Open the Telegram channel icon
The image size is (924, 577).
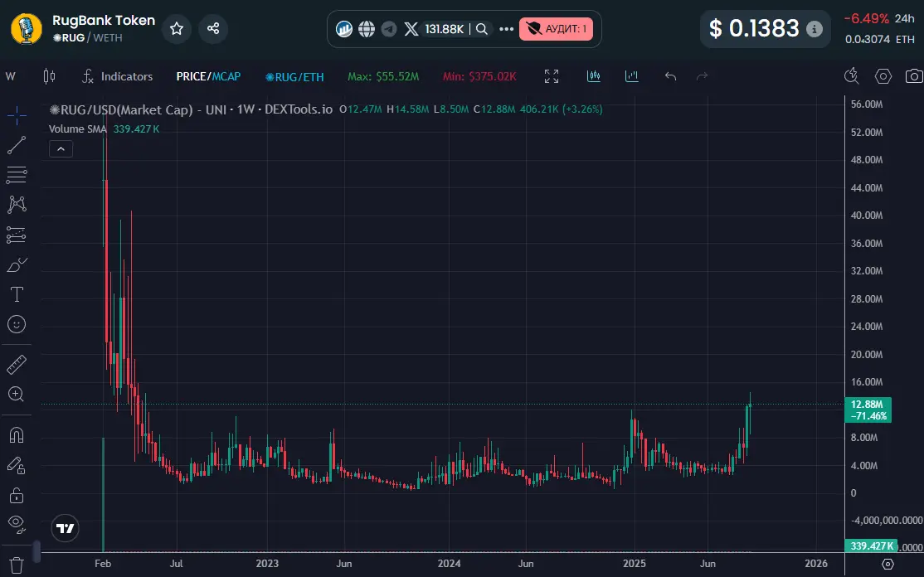click(x=389, y=29)
